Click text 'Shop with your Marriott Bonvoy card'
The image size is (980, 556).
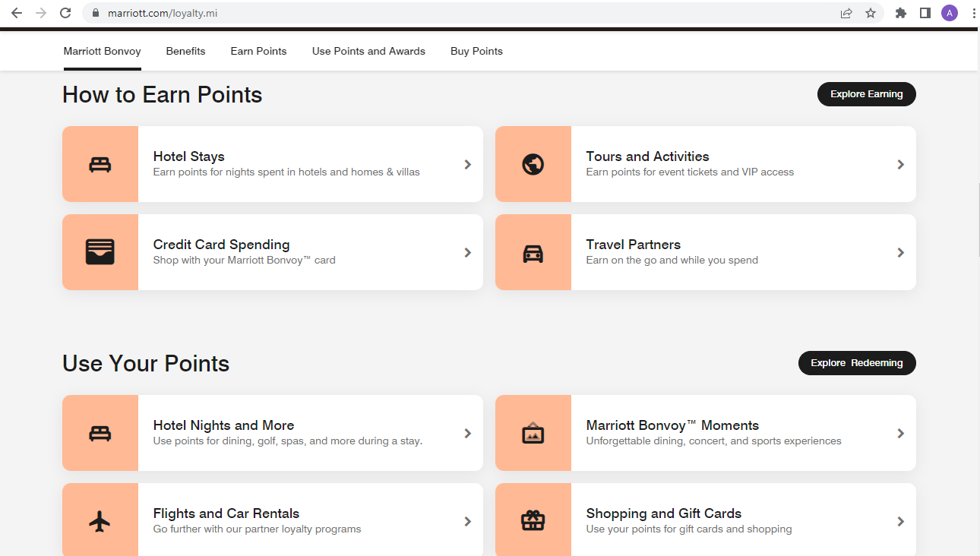click(x=244, y=261)
